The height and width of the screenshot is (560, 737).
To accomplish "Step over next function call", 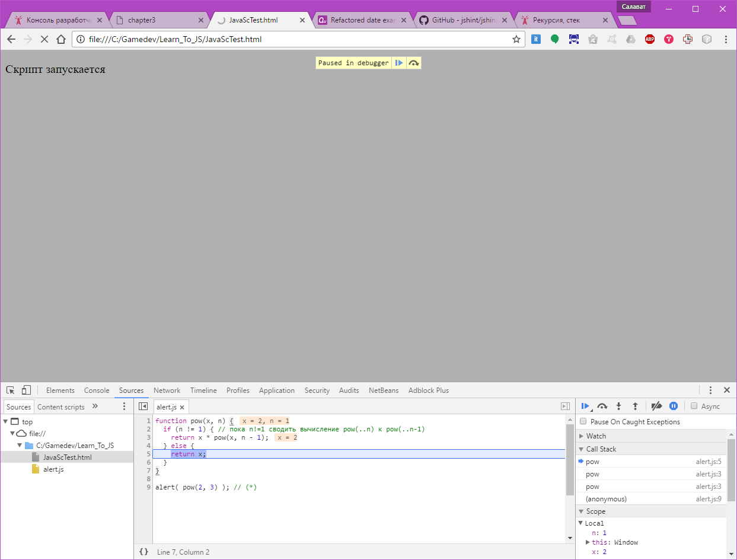I will 602,406.
